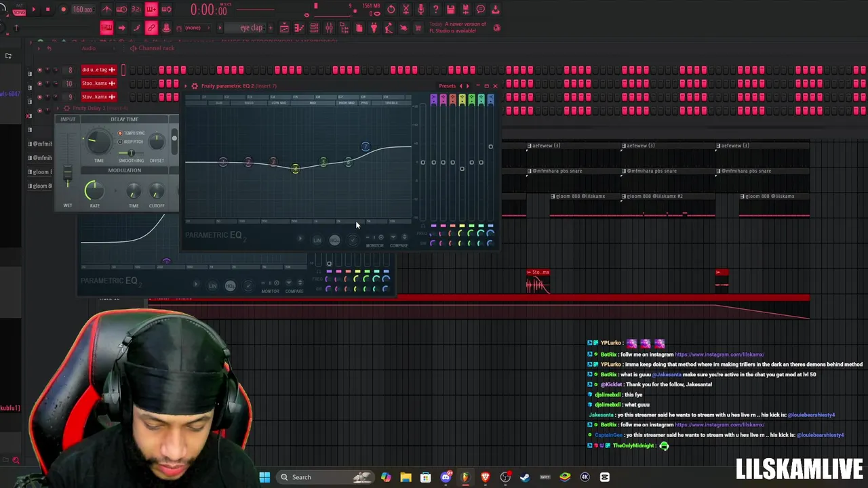Image resolution: width=868 pixels, height=488 pixels.
Task: Toggle loop recording icon
Action: point(166,9)
